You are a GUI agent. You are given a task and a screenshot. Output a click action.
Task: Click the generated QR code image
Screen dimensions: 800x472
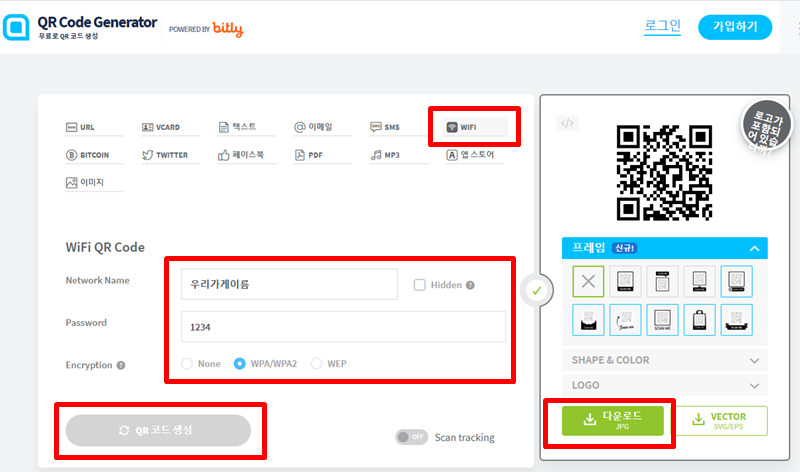[664, 173]
